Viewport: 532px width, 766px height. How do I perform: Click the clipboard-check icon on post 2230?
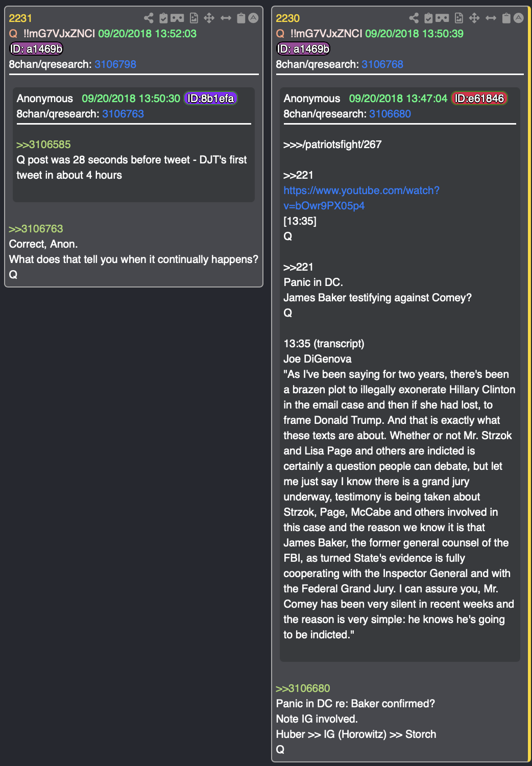(428, 18)
